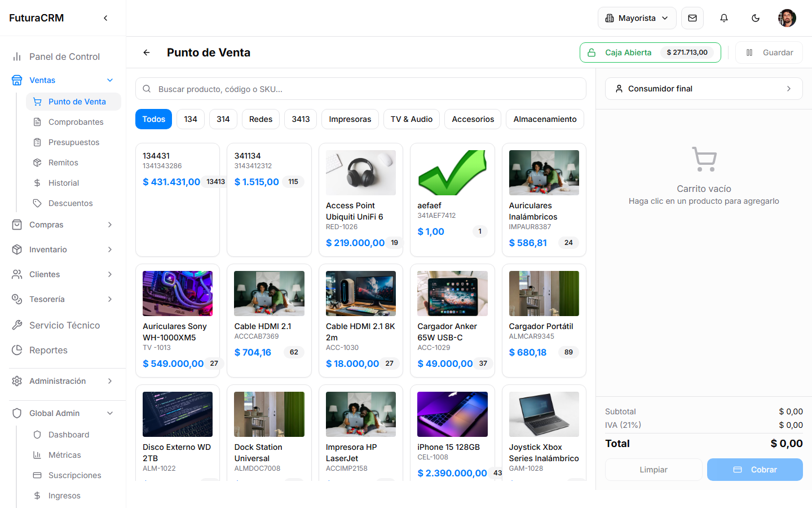Click the Punto de Venta cart icon

37,102
